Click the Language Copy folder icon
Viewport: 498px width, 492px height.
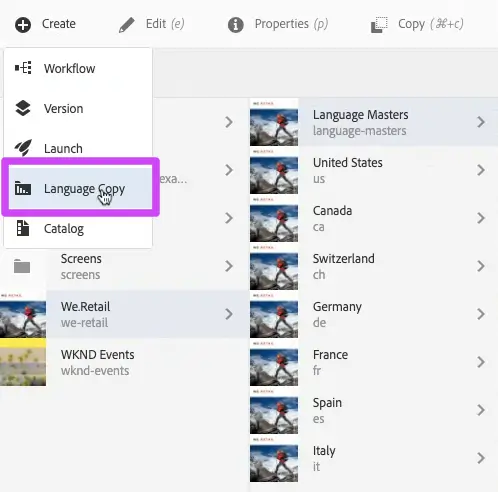(x=23, y=189)
